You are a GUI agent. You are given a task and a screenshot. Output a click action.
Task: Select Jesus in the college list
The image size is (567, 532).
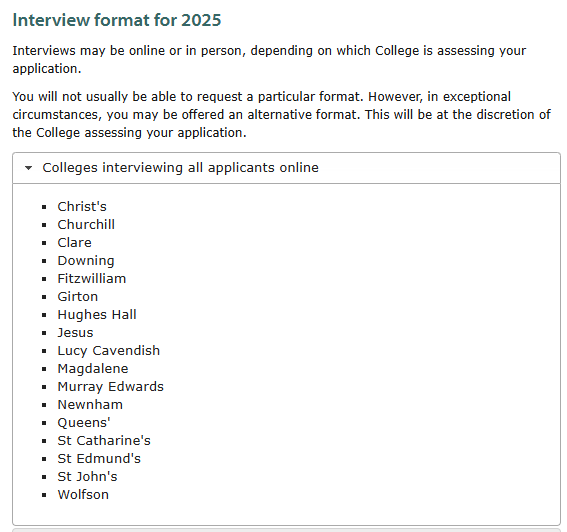pyautogui.click(x=75, y=332)
